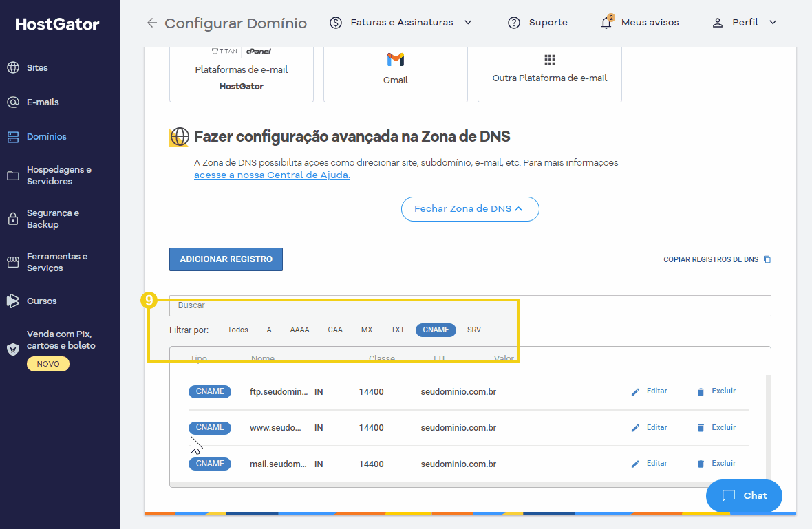Expand the Perfil dropdown chevron
812x529 pixels.
coord(773,22)
